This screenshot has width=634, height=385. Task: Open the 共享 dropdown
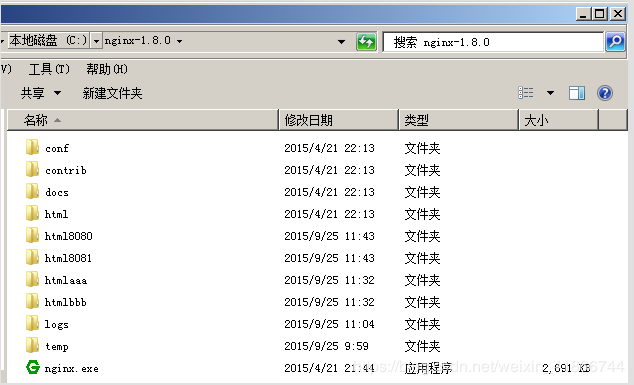[x=41, y=93]
